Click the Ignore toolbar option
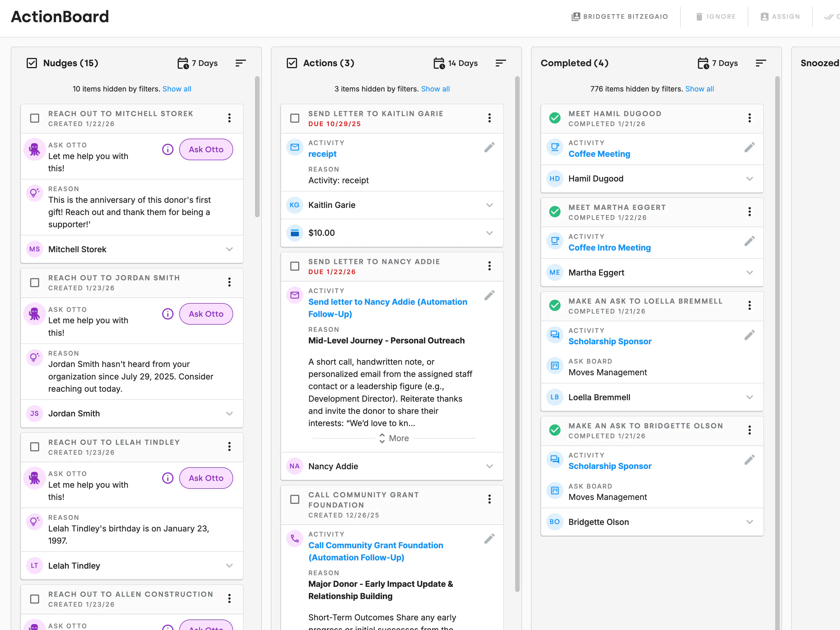Viewport: 840px width, 630px height. (x=715, y=17)
